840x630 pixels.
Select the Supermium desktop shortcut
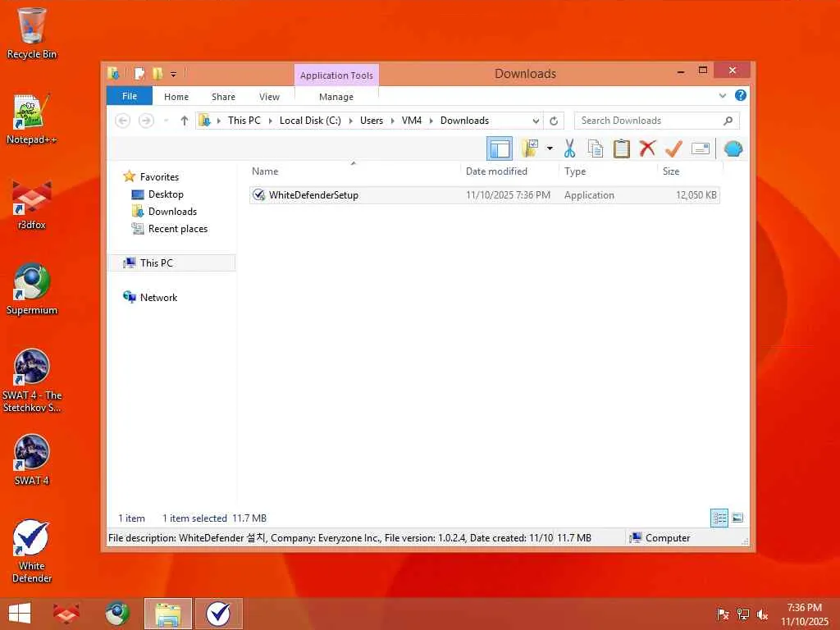(x=32, y=290)
